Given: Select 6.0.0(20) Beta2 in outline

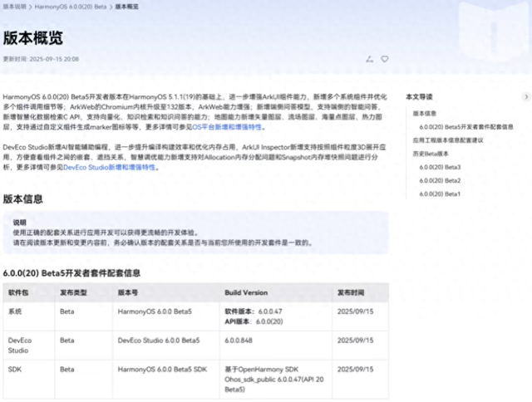Looking at the screenshot, I should [440, 181].
